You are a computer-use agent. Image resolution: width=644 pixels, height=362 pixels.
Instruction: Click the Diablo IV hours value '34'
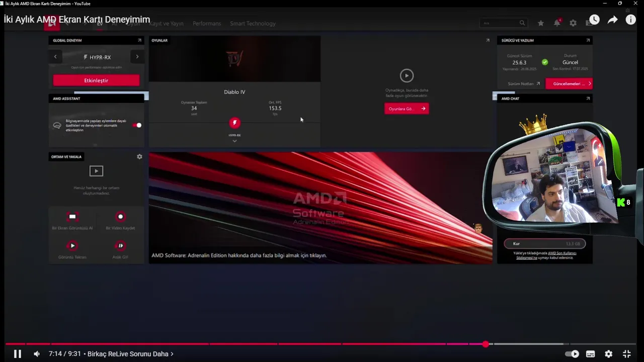pos(194,108)
